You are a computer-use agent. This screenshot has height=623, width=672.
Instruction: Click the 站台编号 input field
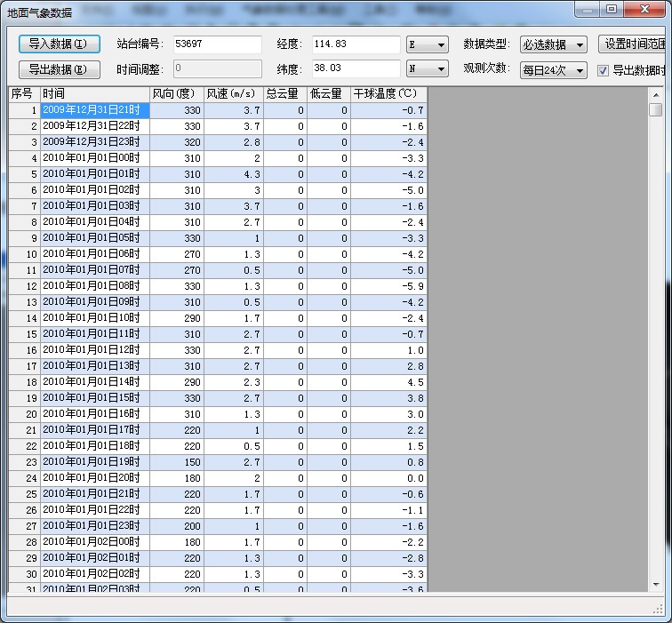217,44
